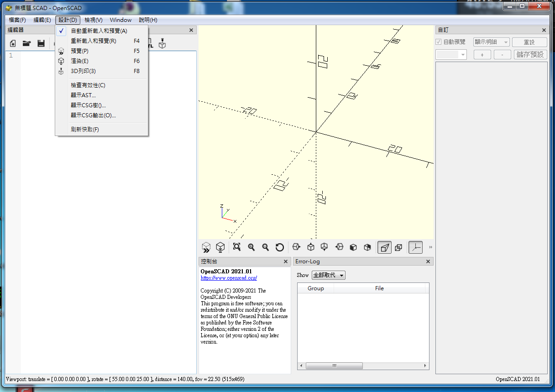The width and height of the screenshot is (555, 392).
Task: Click the File column header
Action: click(x=379, y=288)
